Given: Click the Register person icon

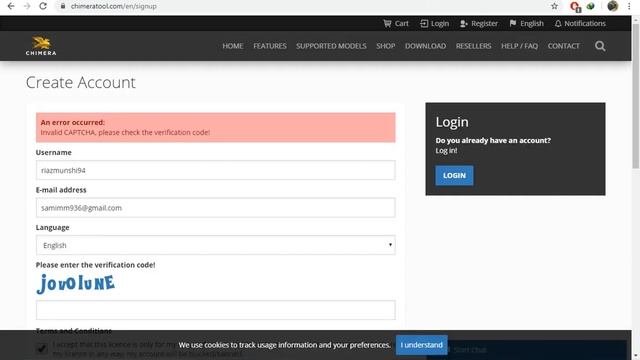Looking at the screenshot, I should [x=464, y=24].
